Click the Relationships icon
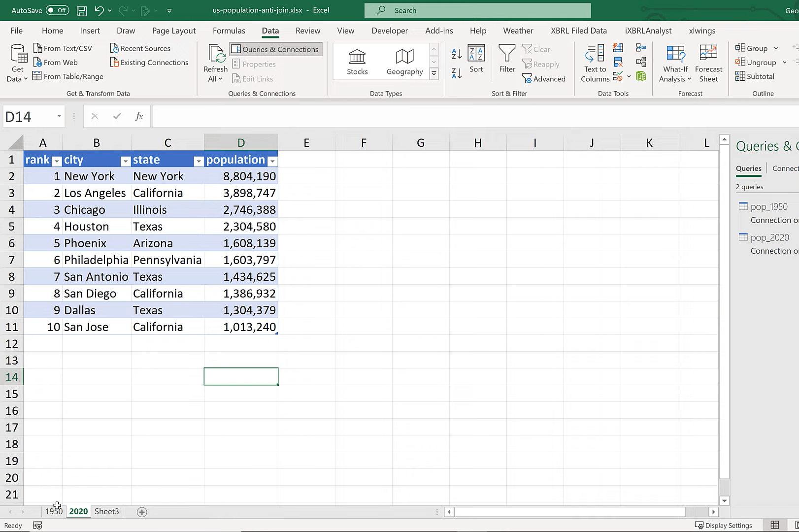The image size is (799, 532). 641,62
